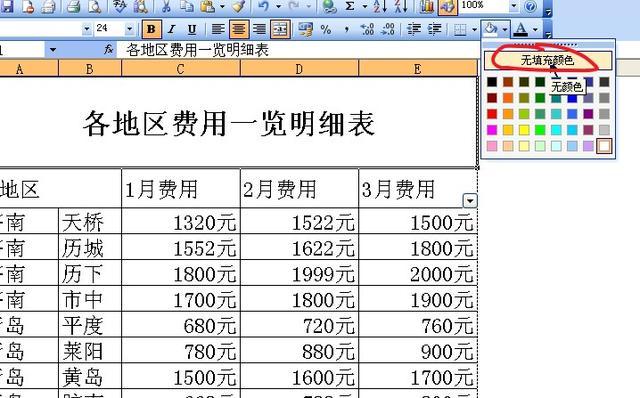The height and width of the screenshot is (398, 640).
Task: Sort descending with the Z-A icon
Action: pyautogui.click(x=401, y=6)
